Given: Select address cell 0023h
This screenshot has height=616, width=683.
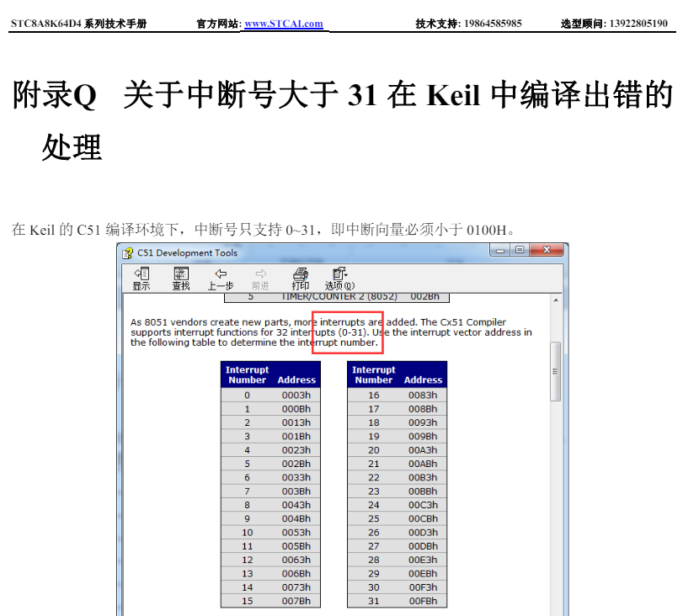Looking at the screenshot, I should pyautogui.click(x=296, y=450).
